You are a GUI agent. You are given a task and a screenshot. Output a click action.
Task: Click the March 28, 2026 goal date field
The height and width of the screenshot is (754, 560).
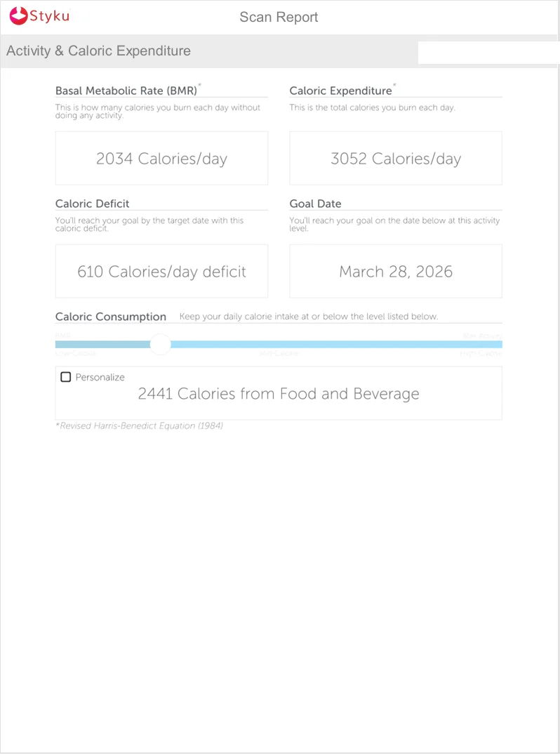pyautogui.click(x=396, y=271)
